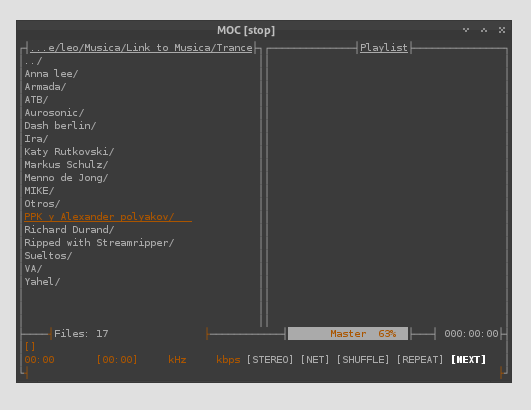
Task: Click the Master 63% volume bar
Action: click(348, 334)
